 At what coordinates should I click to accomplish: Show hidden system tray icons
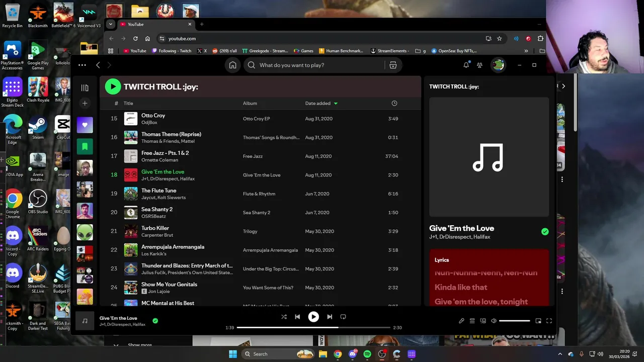(x=560, y=354)
